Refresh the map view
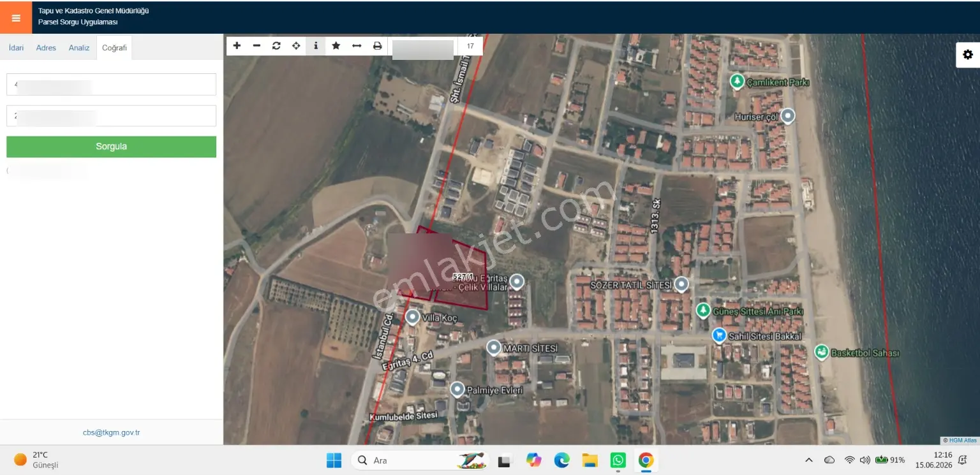Image resolution: width=980 pixels, height=475 pixels. [276, 46]
